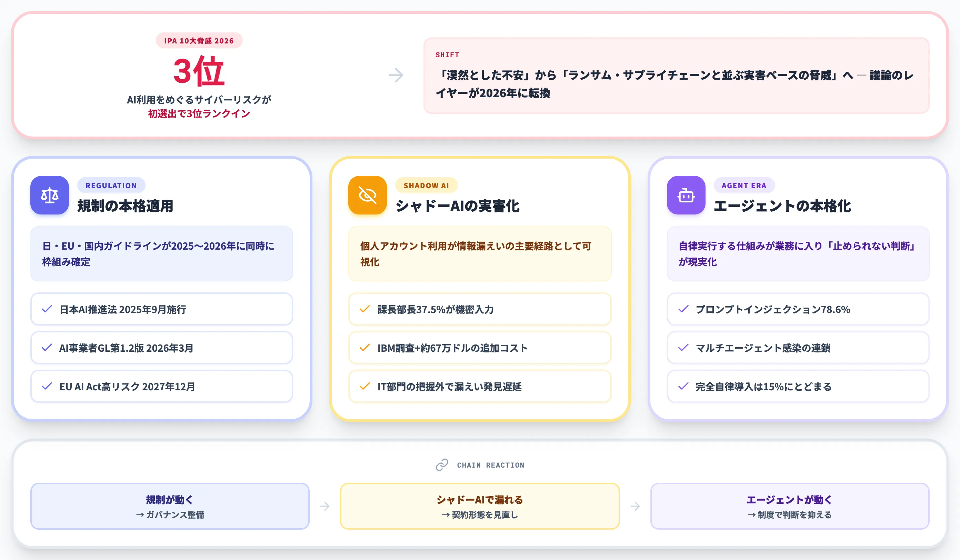The image size is (960, 560).
Task: Click the checkmark beside 完全自律導入は15%にとどまる
Action: pyautogui.click(x=683, y=386)
